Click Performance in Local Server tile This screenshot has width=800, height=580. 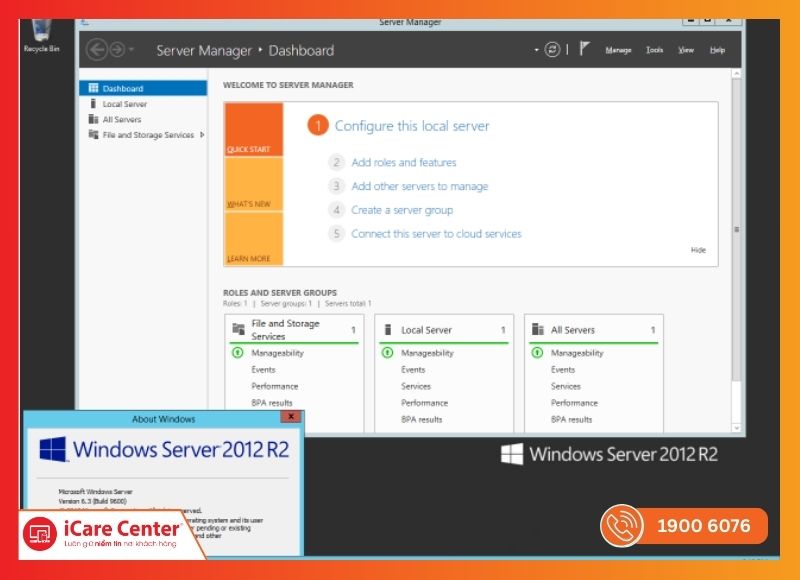(x=424, y=403)
